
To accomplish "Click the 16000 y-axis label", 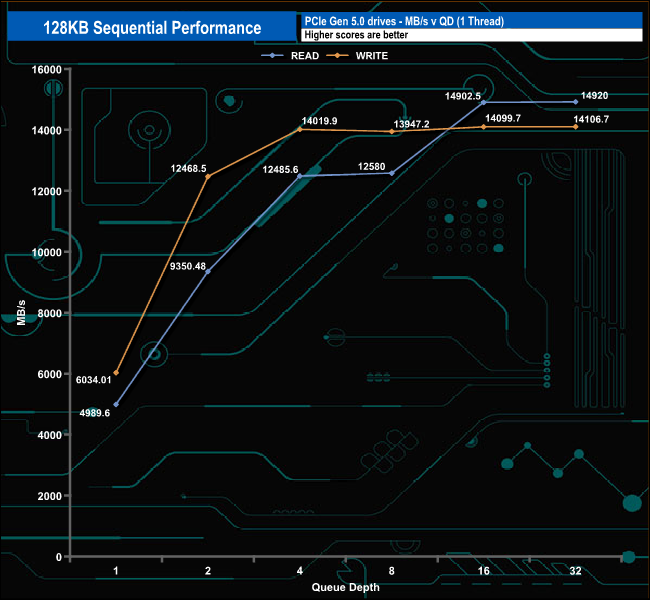I will pyautogui.click(x=47, y=70).
